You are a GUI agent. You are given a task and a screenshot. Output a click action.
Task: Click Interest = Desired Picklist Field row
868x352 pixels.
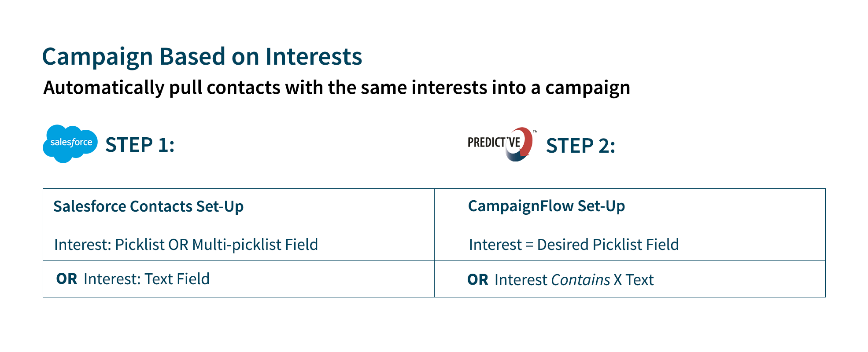(x=630, y=243)
